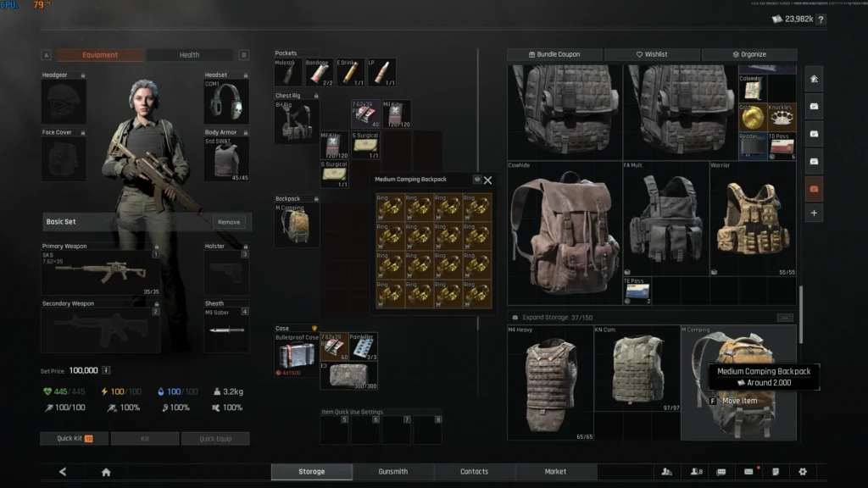Toggle the Chest Rig slot lock
This screenshot has height=488, width=868.
315,97
